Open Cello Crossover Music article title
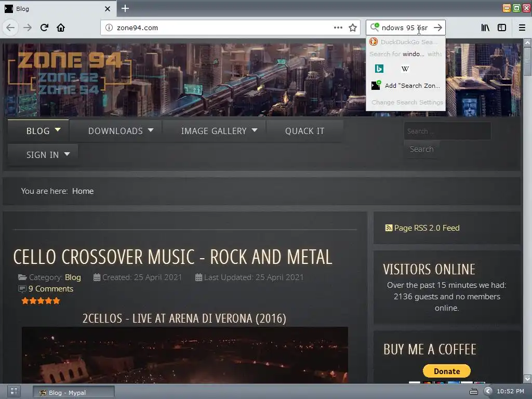532x399 pixels. pos(172,257)
